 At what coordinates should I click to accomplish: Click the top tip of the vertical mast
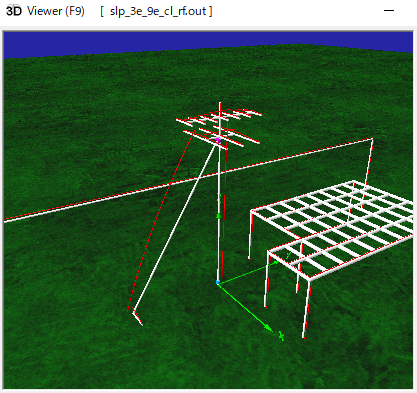220,103
